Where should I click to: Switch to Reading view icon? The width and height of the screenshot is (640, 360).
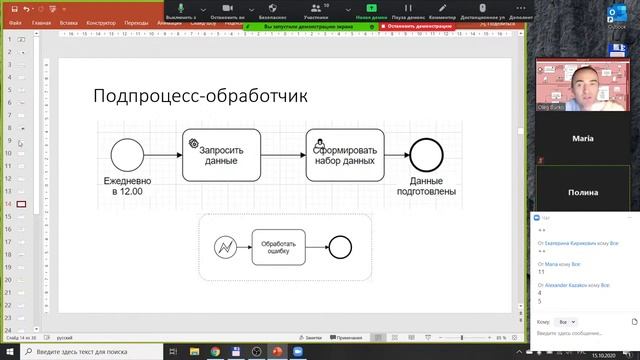(411, 338)
